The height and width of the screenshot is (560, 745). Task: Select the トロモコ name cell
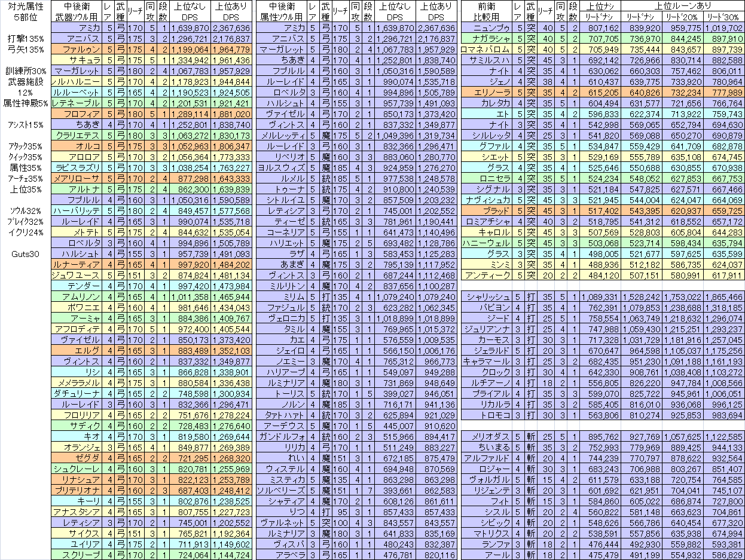[x=487, y=415]
